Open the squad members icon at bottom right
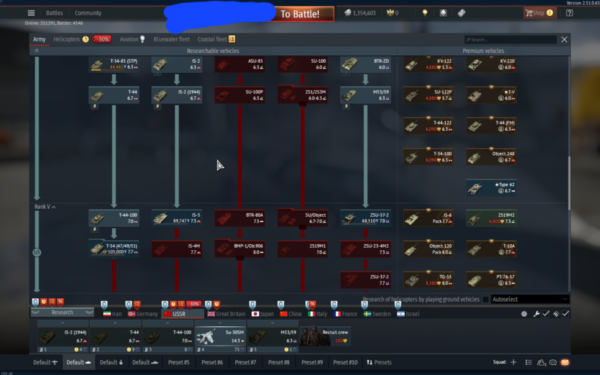600x375 pixels. pos(541,362)
